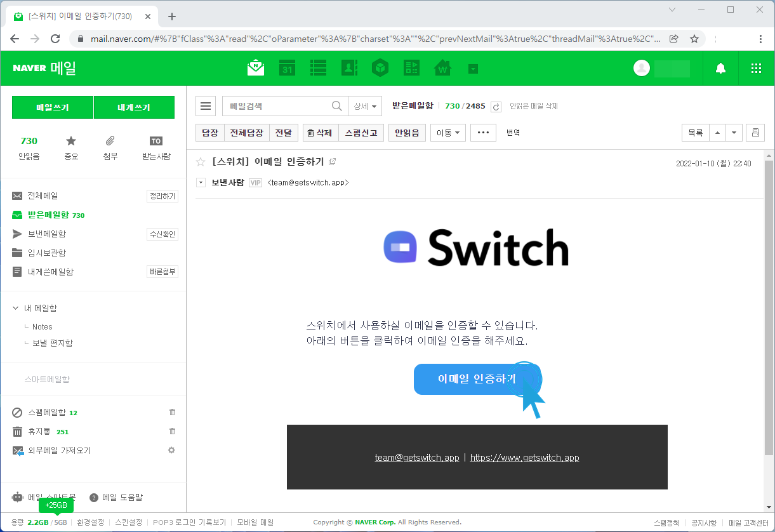Open the 이동 move dropdown
Image resolution: width=775 pixels, height=532 pixels.
pyautogui.click(x=448, y=133)
